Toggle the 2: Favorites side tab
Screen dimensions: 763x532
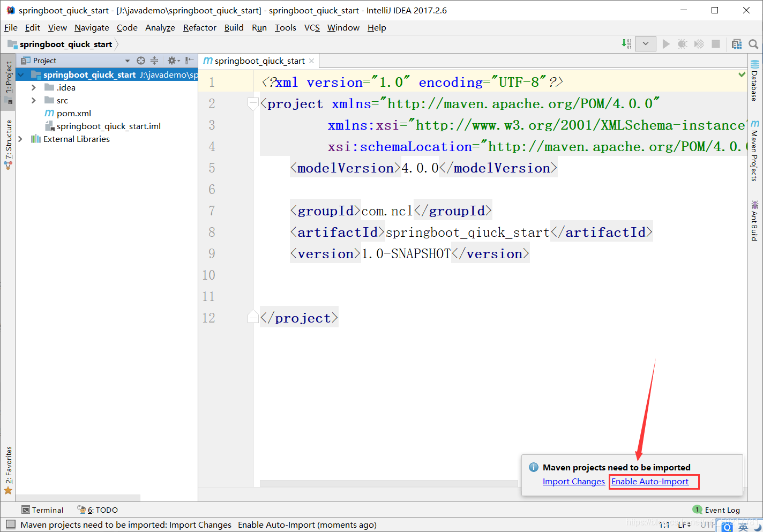pos(8,470)
